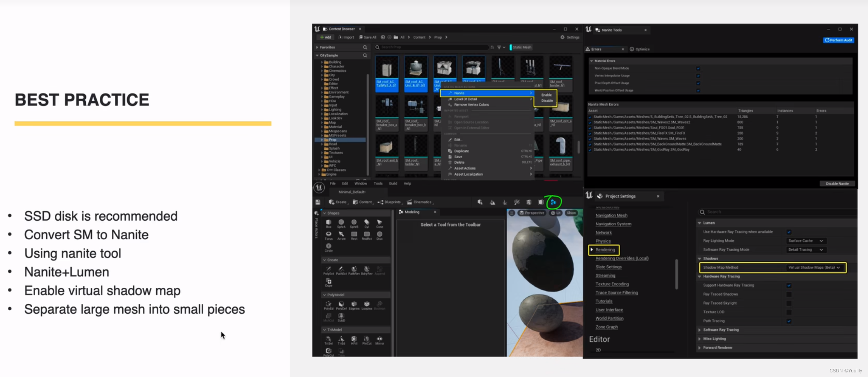This screenshot has height=377, width=868.
Task: Toggle Support Hardware Ray Tracing checkbox
Action: [790, 285]
